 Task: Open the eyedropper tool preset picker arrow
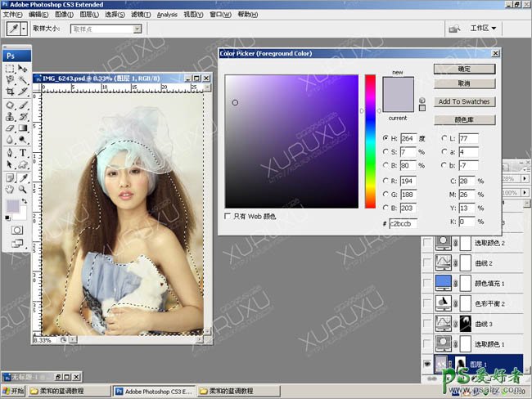click(x=25, y=29)
